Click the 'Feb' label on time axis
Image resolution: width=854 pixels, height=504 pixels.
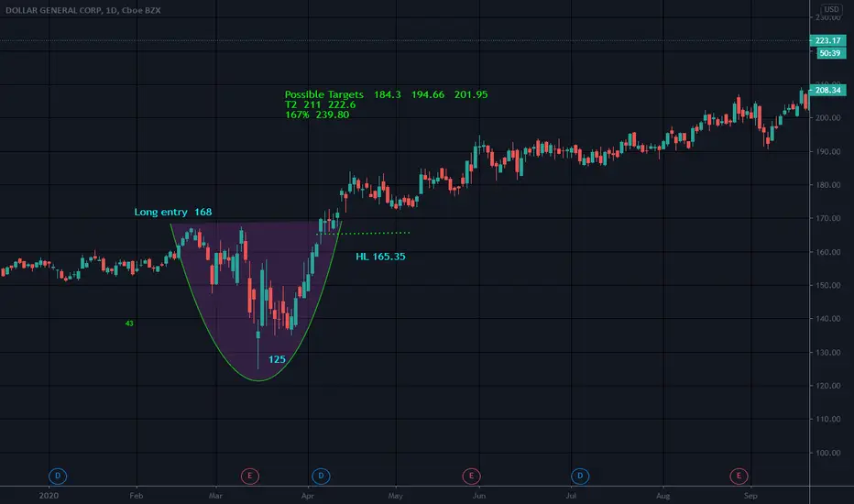(x=137, y=495)
